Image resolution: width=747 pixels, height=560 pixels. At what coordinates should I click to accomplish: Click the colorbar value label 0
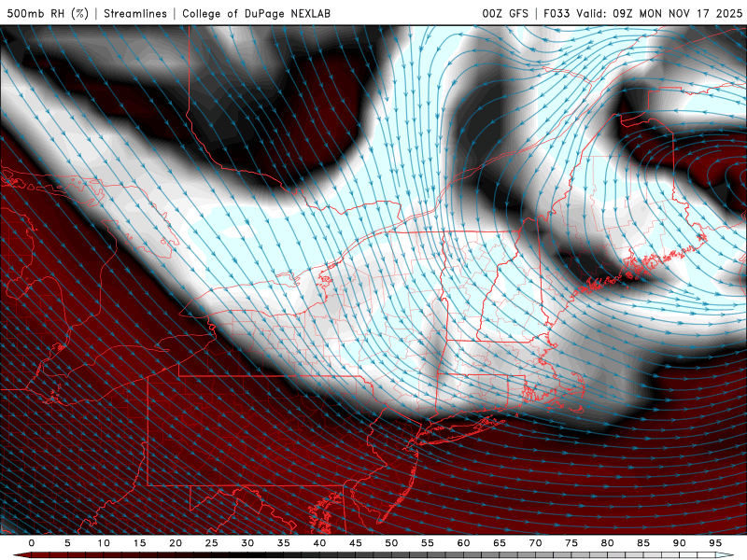[x=32, y=543]
